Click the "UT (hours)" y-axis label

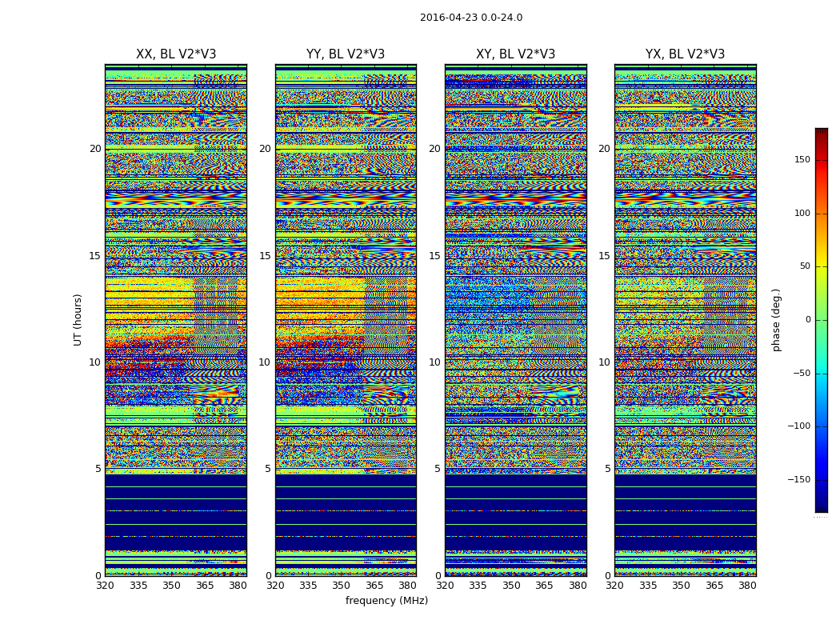(78, 320)
